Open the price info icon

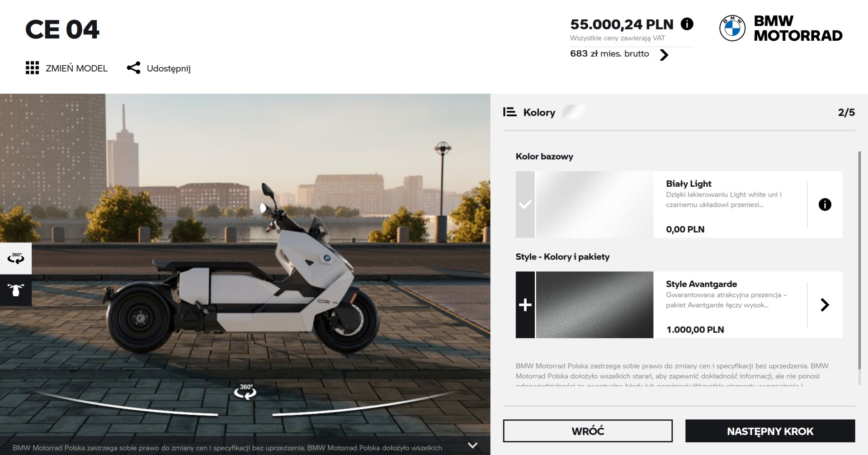[x=687, y=24]
